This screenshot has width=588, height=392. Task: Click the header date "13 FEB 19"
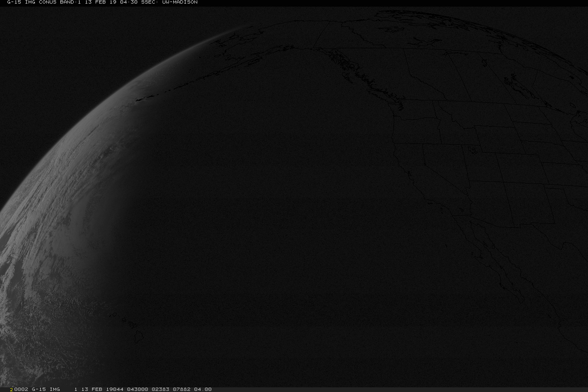(100, 2)
